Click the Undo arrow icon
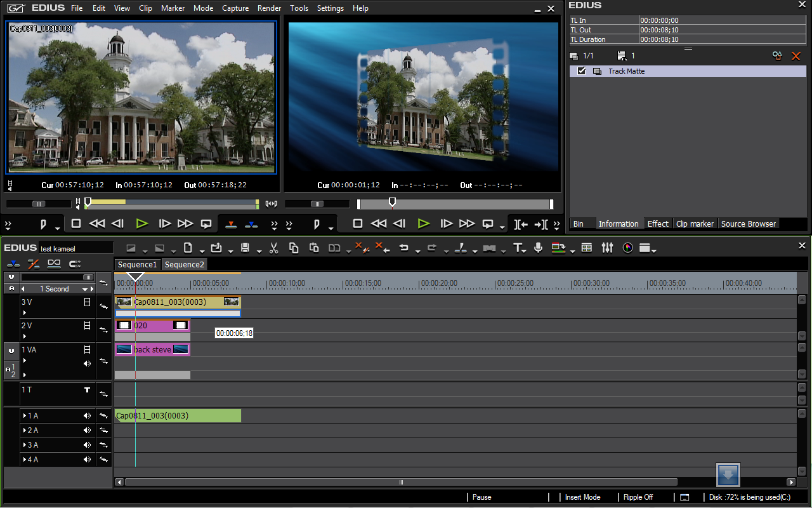 [403, 248]
